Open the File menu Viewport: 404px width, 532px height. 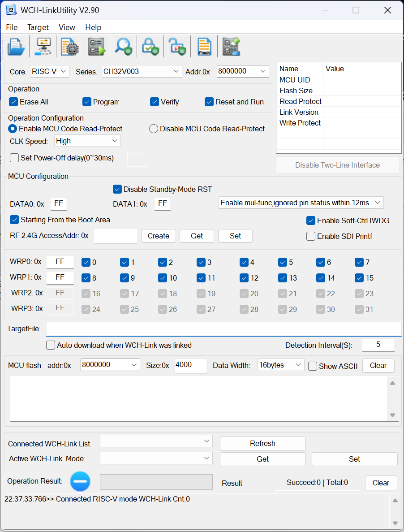click(x=12, y=27)
